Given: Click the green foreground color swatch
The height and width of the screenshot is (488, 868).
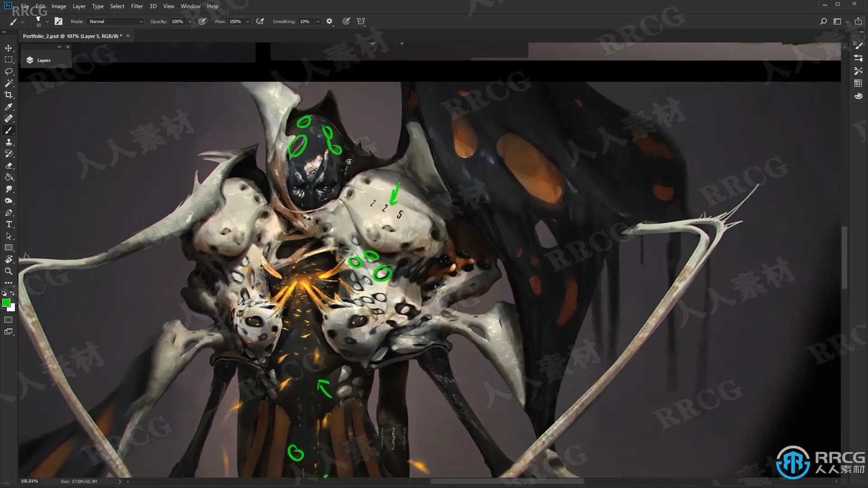Looking at the screenshot, I should coord(6,303).
